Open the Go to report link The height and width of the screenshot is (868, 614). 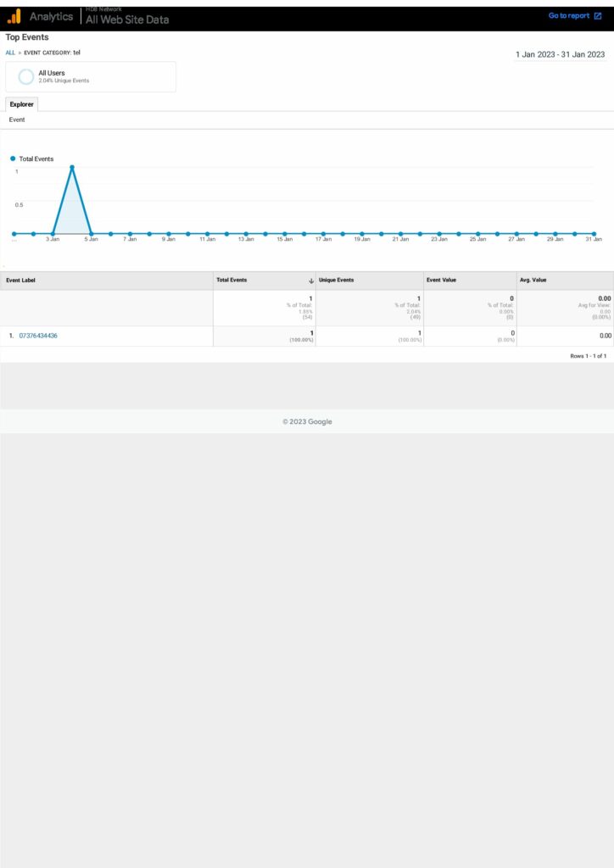click(568, 16)
